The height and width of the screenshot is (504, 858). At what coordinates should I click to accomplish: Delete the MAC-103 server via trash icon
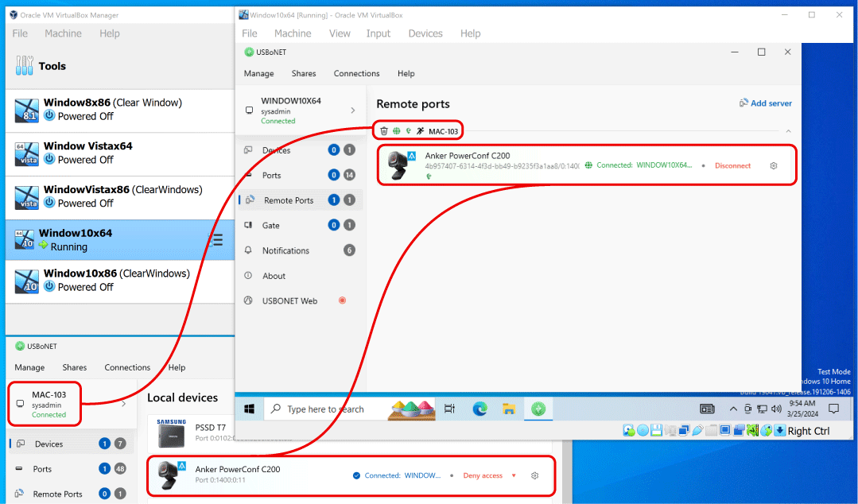tap(384, 130)
